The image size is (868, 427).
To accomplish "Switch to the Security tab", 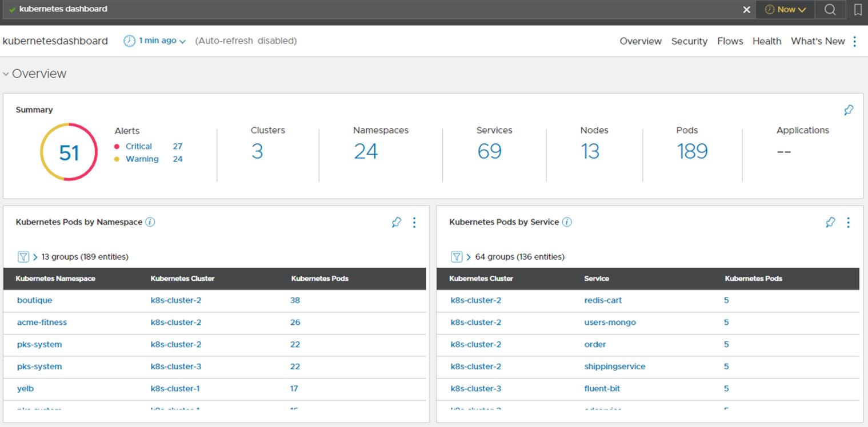I will coord(689,41).
